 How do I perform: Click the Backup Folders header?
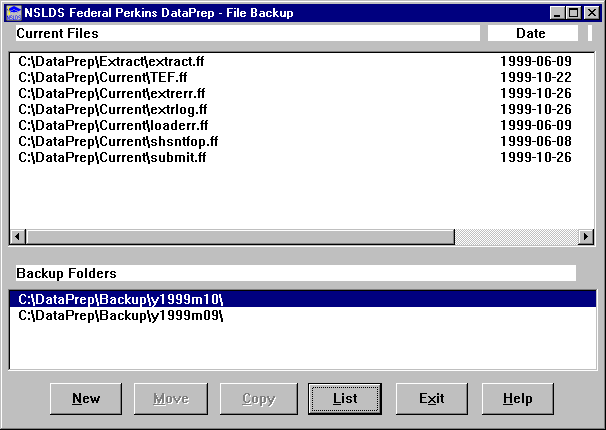pyautogui.click(x=296, y=273)
